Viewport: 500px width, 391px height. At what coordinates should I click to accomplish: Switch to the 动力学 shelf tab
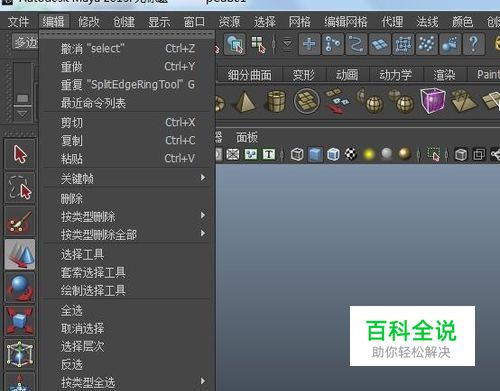396,75
